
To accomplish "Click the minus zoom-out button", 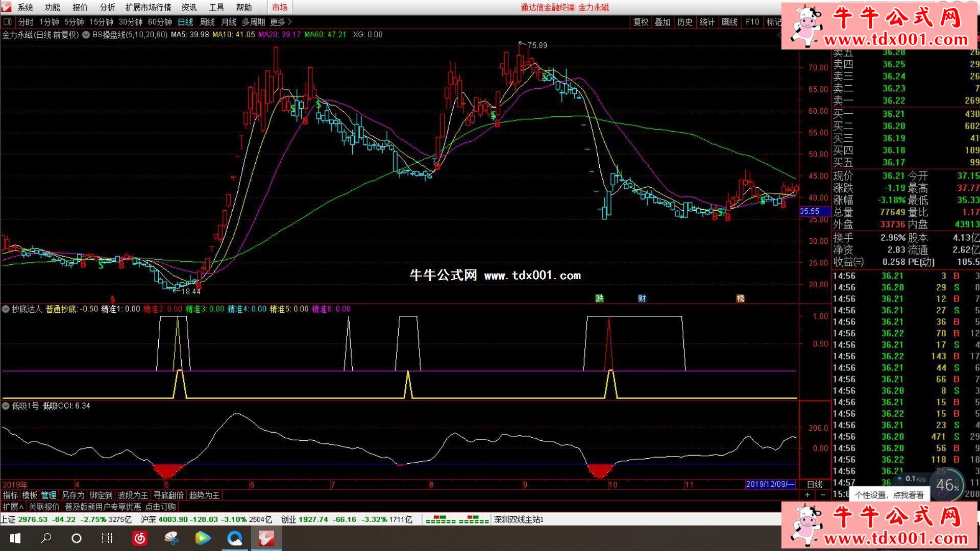I will point(823,495).
